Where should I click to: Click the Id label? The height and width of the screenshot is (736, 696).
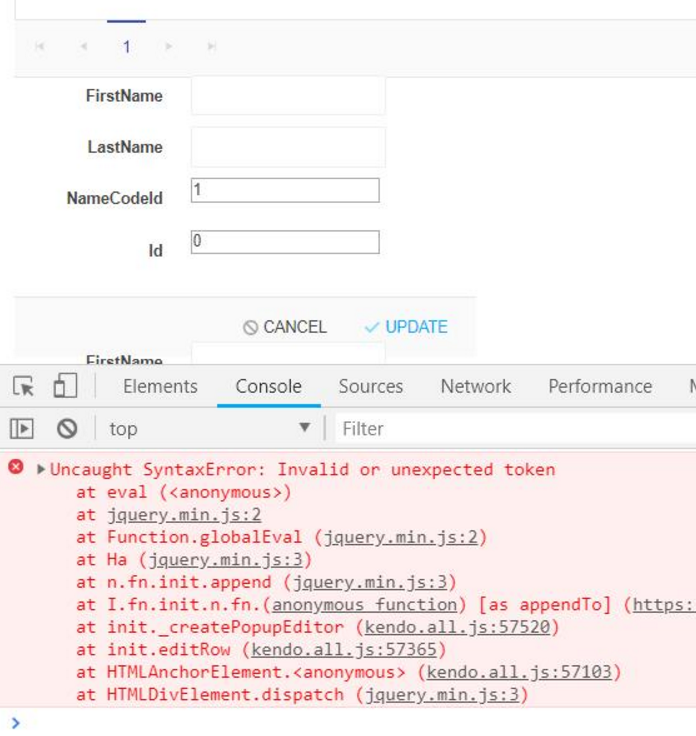click(x=156, y=251)
